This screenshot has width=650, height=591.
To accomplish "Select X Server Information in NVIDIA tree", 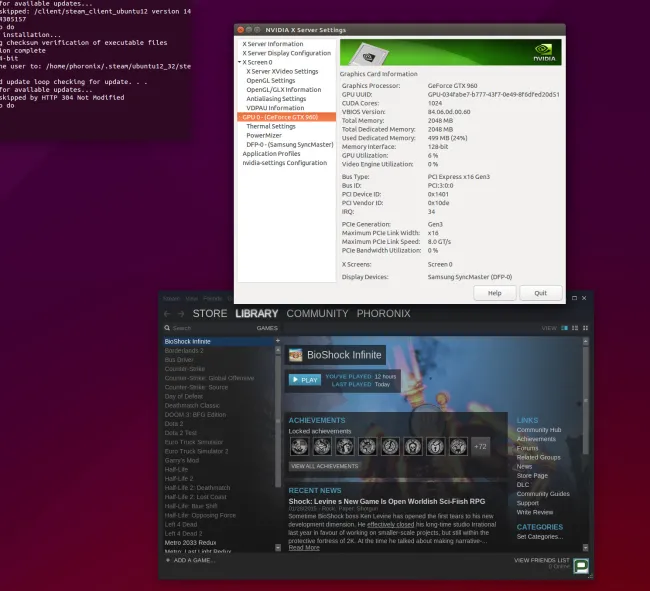I will tap(272, 44).
